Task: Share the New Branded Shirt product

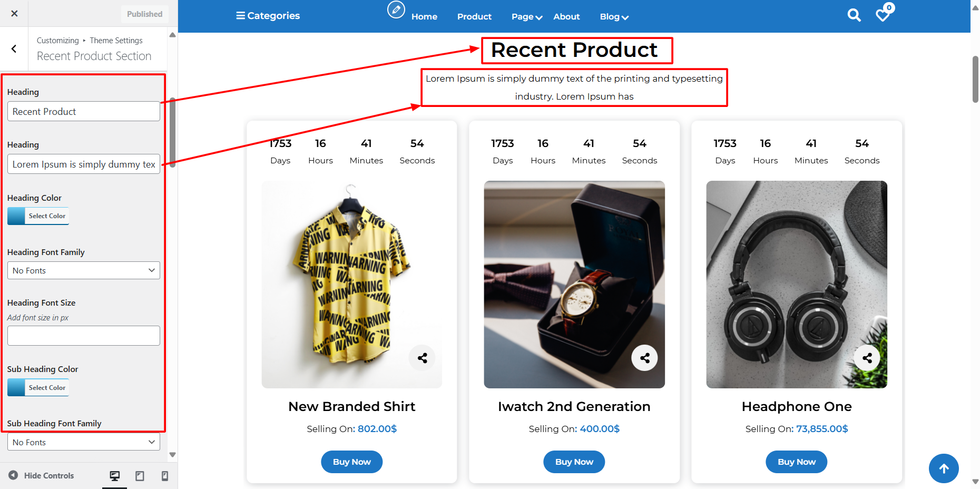Action: (422, 358)
